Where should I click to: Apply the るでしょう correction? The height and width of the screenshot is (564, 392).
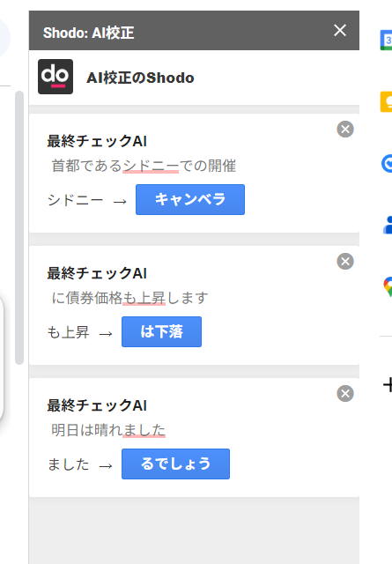(x=175, y=464)
